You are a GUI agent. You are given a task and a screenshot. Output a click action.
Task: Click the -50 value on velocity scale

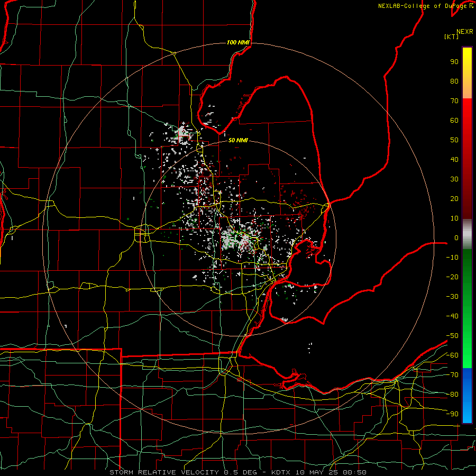coord(452,336)
